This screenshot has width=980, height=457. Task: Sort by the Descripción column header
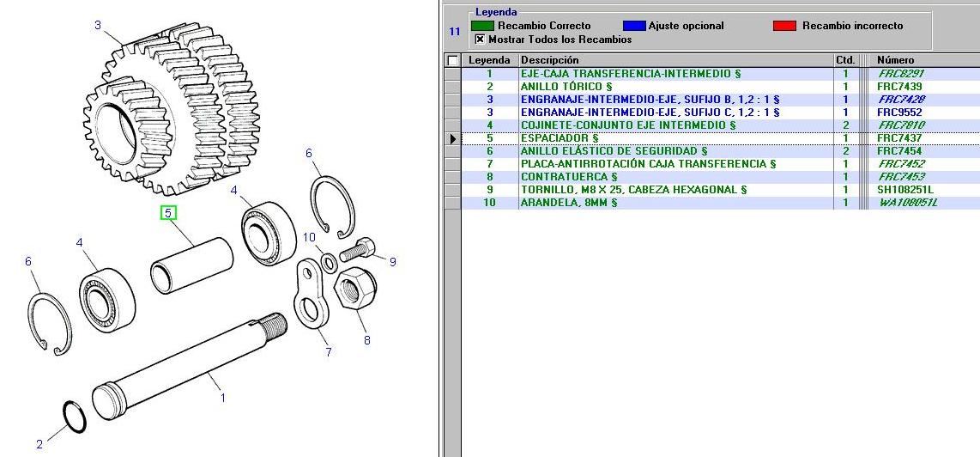coord(549,60)
